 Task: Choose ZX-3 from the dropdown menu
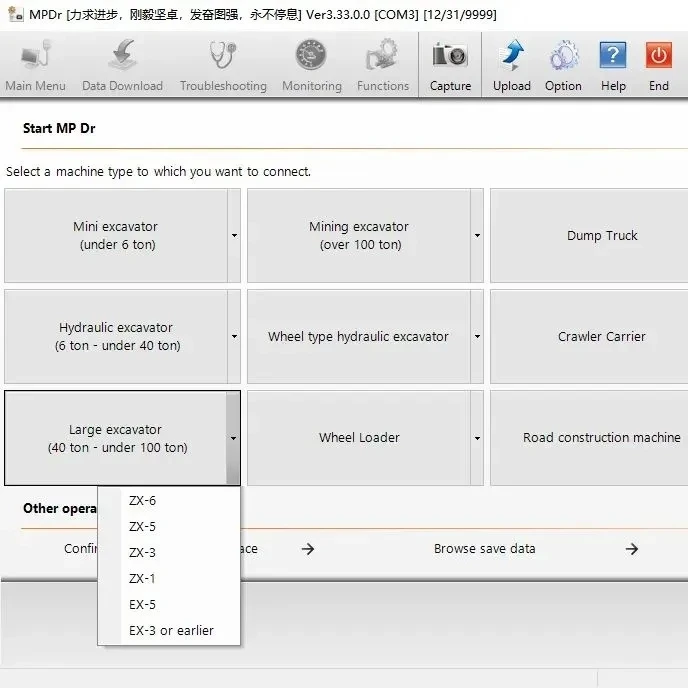coord(169,552)
